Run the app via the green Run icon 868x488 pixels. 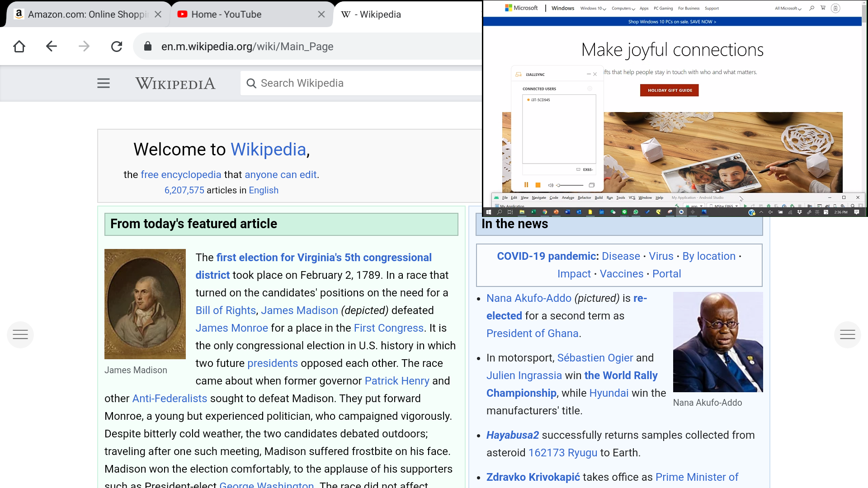[x=745, y=206]
